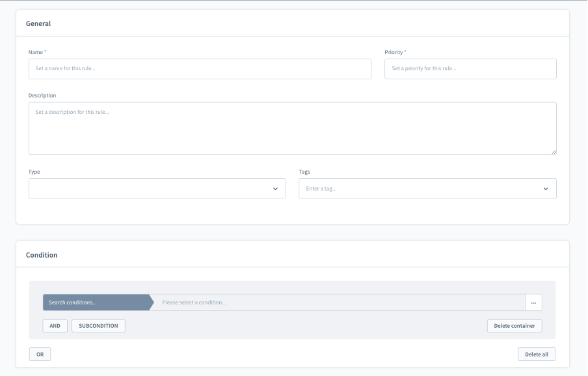Click the Priority input field
The image size is (588, 376).
pos(470,68)
